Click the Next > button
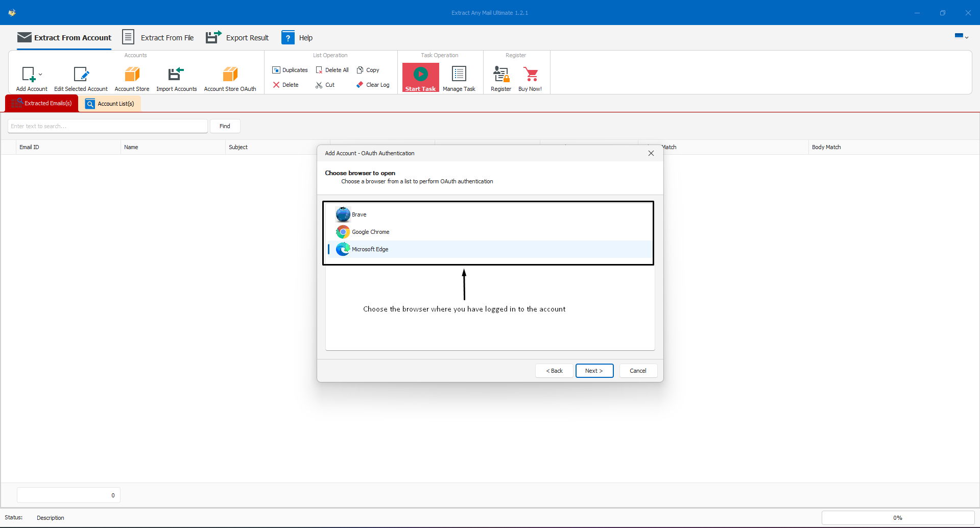Screen dimensions: 980x528 point(594,371)
